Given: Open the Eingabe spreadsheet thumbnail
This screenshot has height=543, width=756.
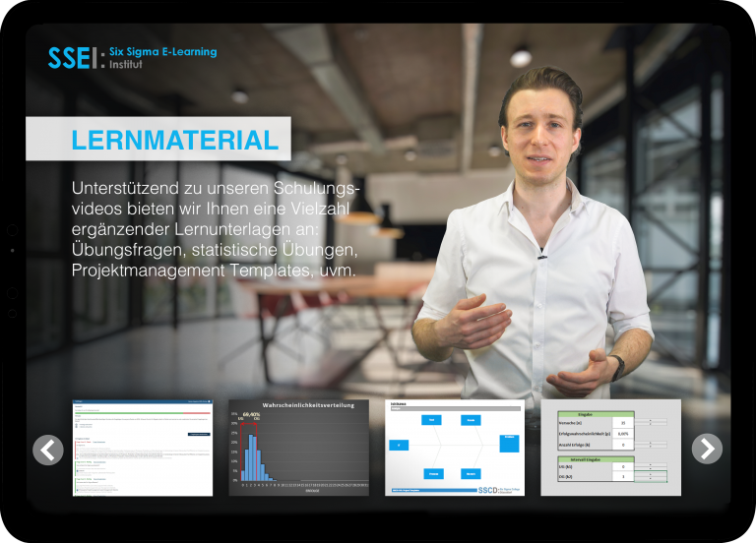Looking at the screenshot, I should [x=611, y=448].
